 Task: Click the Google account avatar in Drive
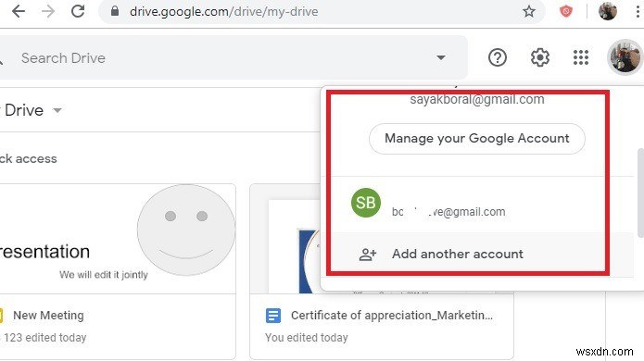click(625, 57)
